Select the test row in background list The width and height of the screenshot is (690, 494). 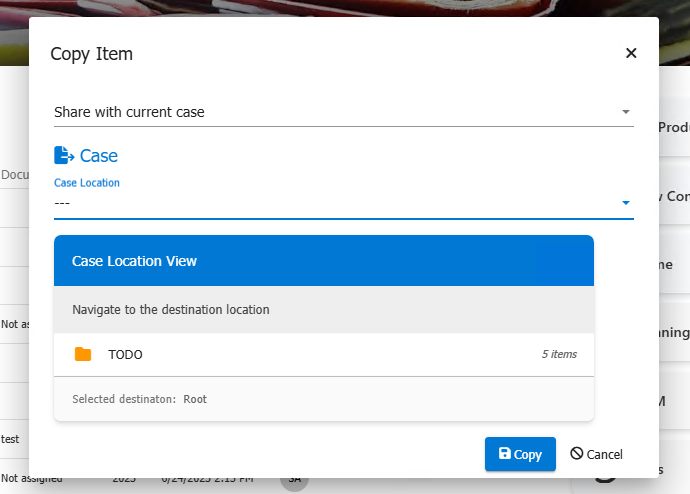click(10, 439)
